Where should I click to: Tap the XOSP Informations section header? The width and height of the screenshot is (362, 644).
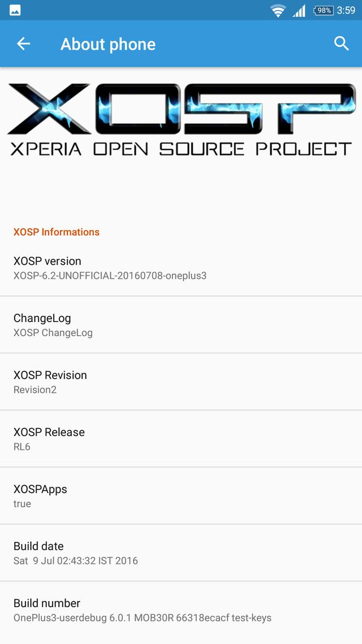tap(57, 232)
